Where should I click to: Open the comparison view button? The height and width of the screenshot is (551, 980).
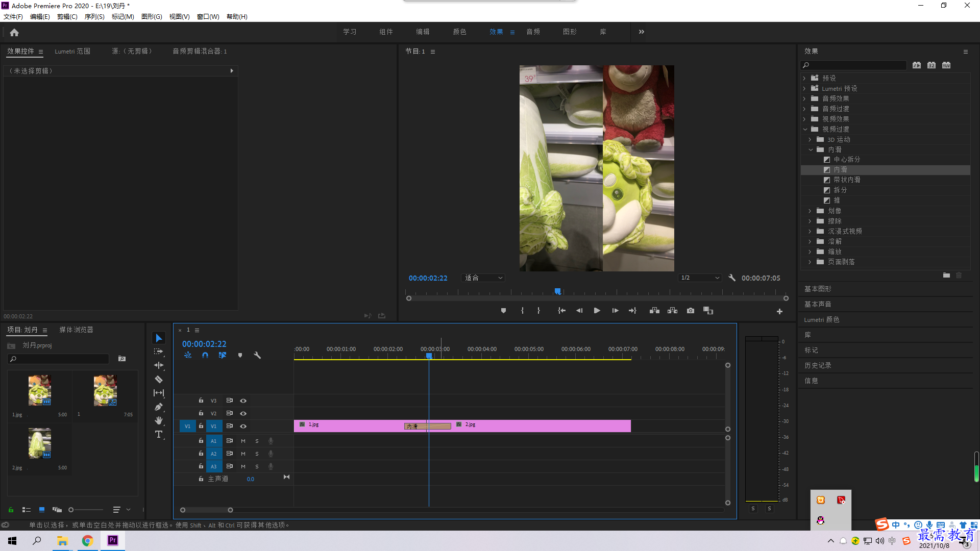tap(708, 311)
